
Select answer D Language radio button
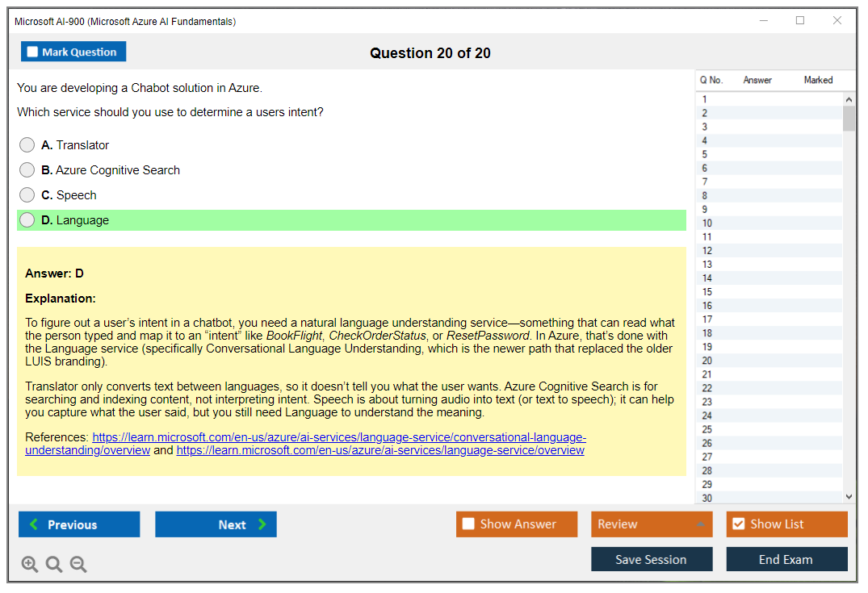point(27,220)
